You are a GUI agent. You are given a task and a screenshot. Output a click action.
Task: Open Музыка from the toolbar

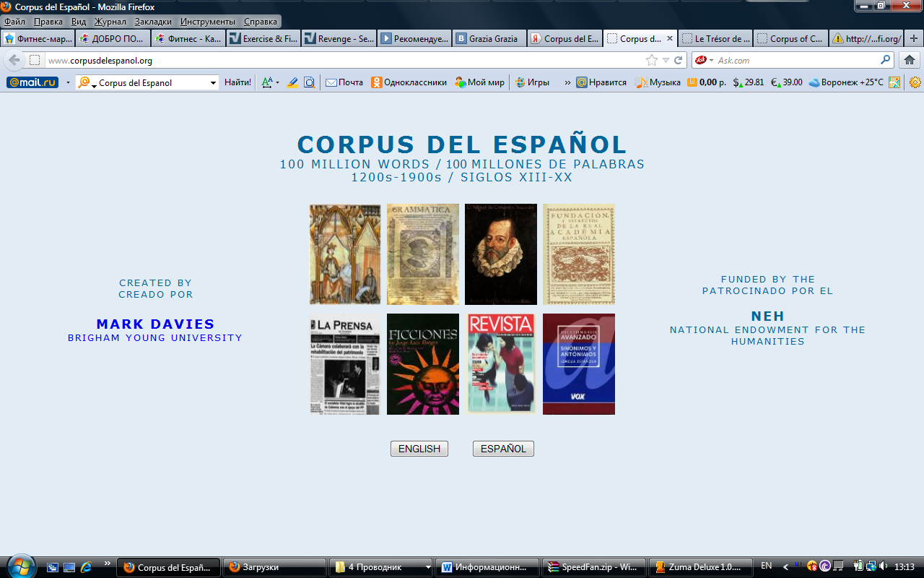click(658, 82)
